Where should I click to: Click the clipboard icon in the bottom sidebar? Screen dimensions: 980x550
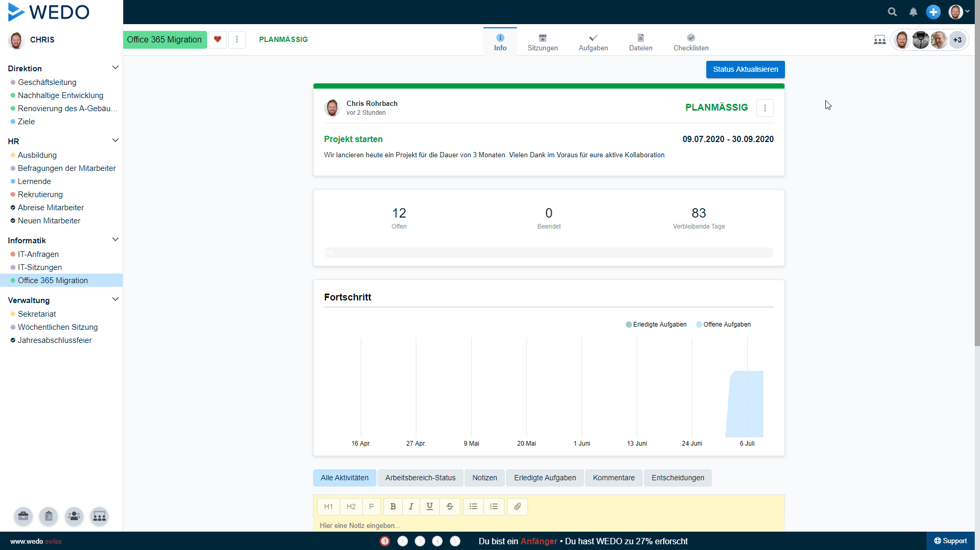(x=48, y=516)
